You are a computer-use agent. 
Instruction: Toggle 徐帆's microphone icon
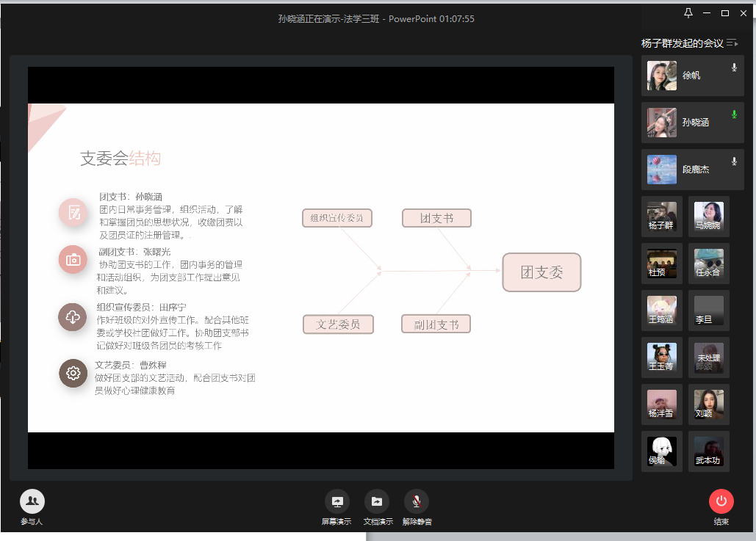click(733, 68)
